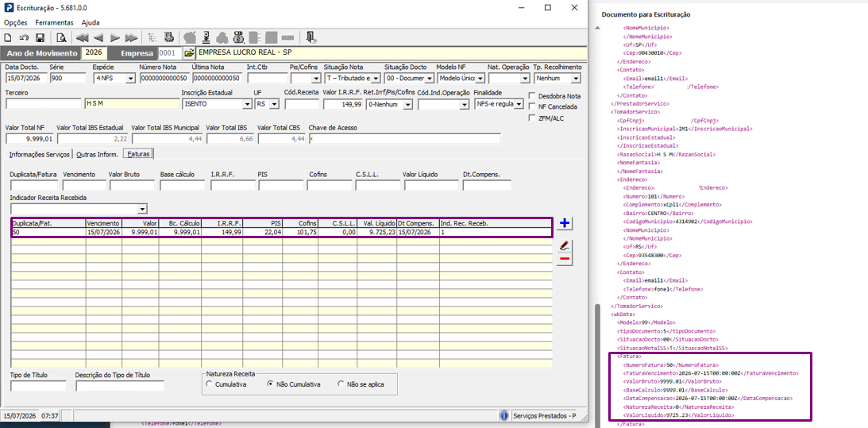Remove the invoice with red minus button
Screen dimensions: 868x428
click(x=565, y=259)
